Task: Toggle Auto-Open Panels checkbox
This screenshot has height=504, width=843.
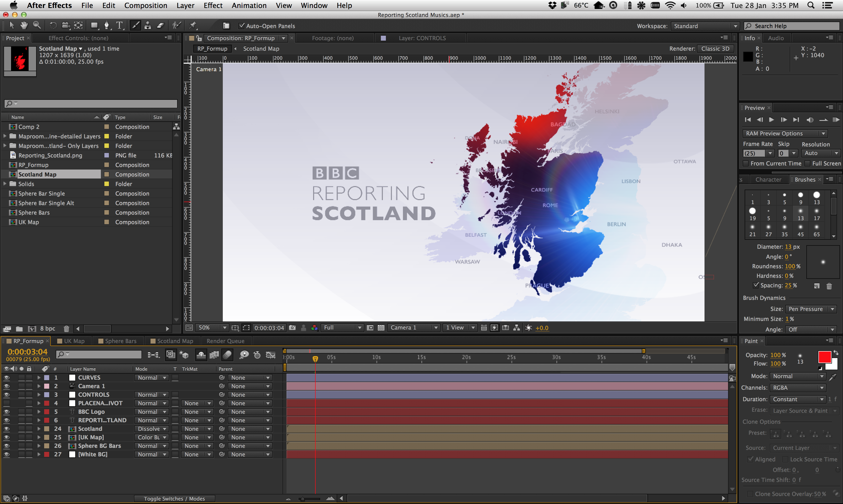Action: click(242, 26)
